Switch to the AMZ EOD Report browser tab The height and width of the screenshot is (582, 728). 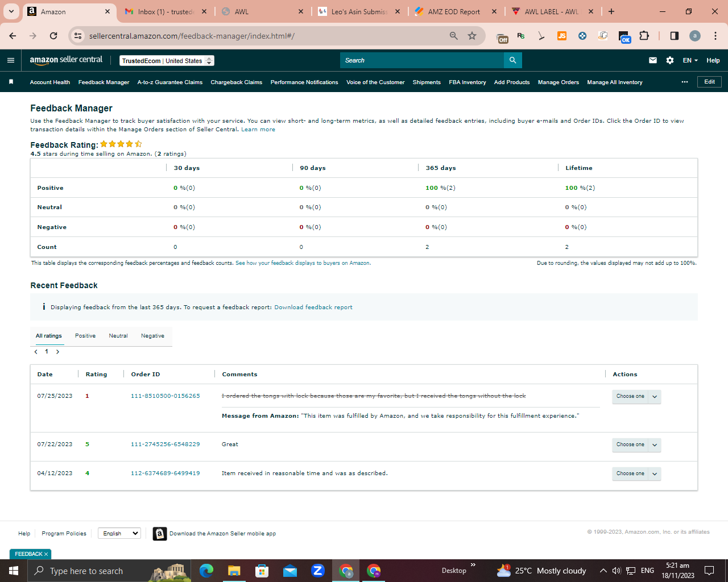coord(456,11)
